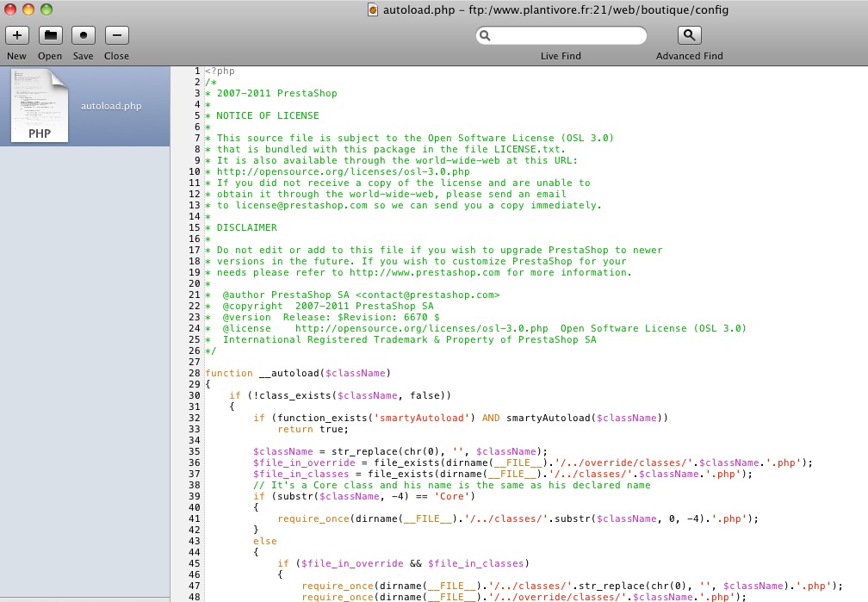The height and width of the screenshot is (602, 868).
Task: Click 'if' keyword on line 45
Action: pos(282,563)
